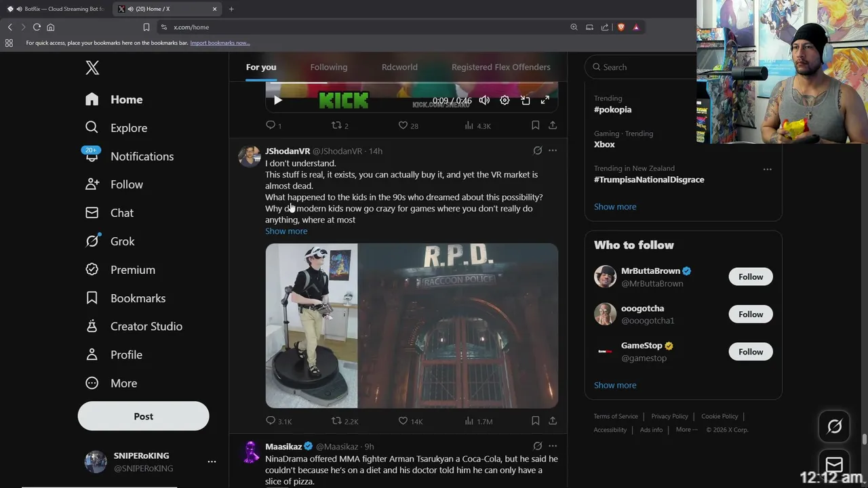The height and width of the screenshot is (488, 868).
Task: Select the For you tab
Action: [261, 67]
